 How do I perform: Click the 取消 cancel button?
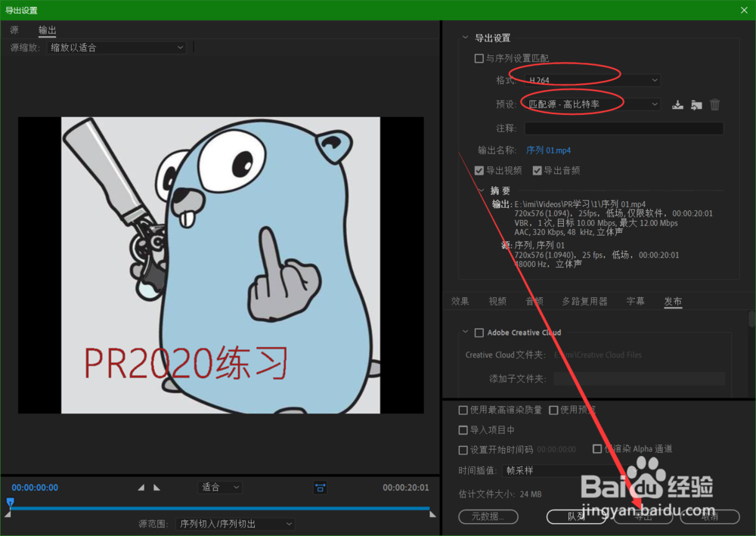pos(710,516)
